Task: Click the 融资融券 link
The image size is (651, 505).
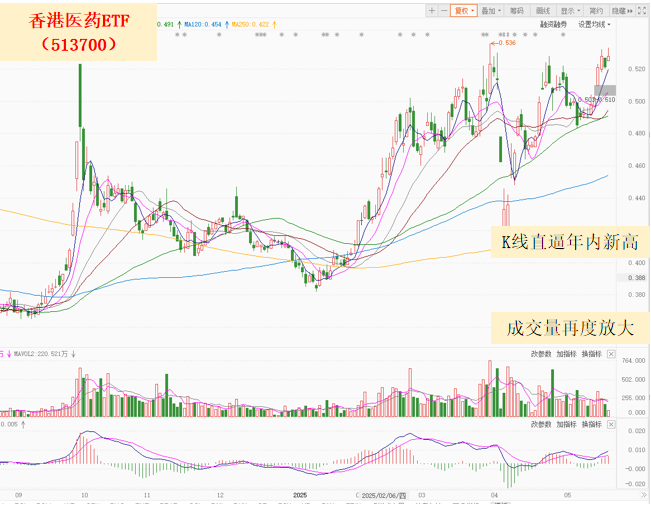Action: (553, 25)
